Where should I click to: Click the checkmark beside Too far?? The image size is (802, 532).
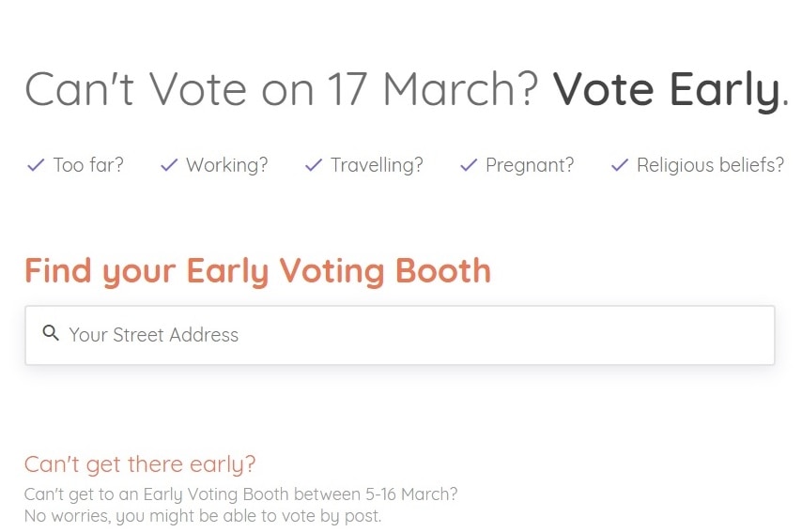click(x=36, y=165)
